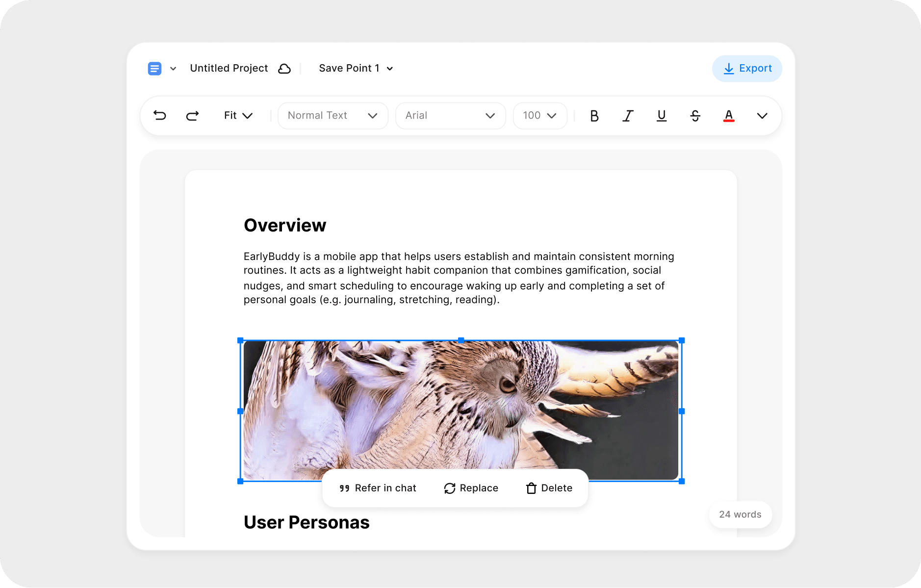Choose Refer in chat for image
The width and height of the screenshot is (921, 588).
click(x=378, y=488)
